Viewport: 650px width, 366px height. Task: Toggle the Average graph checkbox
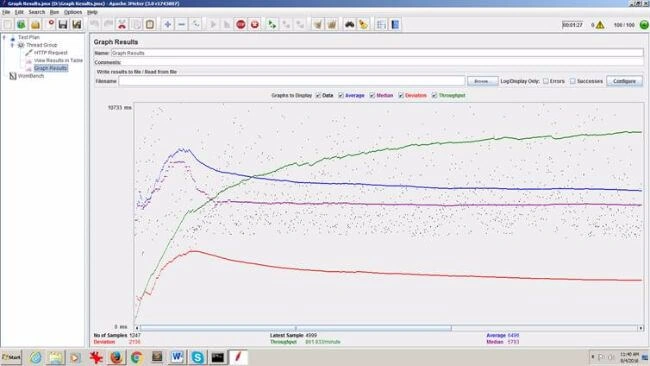(341, 95)
